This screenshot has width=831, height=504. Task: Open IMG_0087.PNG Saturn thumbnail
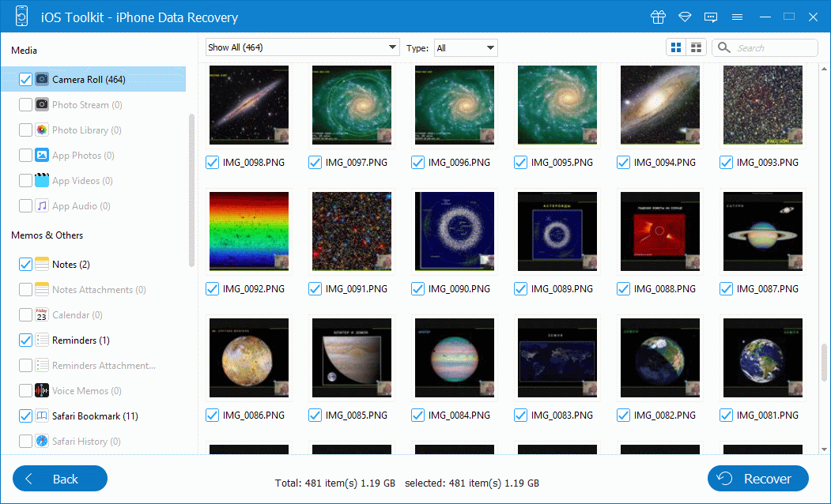(x=763, y=231)
